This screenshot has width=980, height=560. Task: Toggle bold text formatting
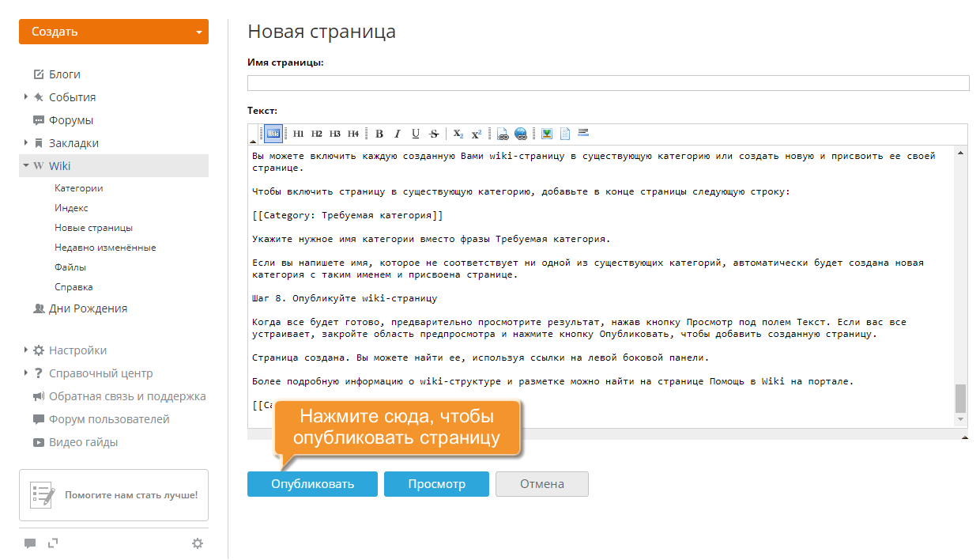379,134
